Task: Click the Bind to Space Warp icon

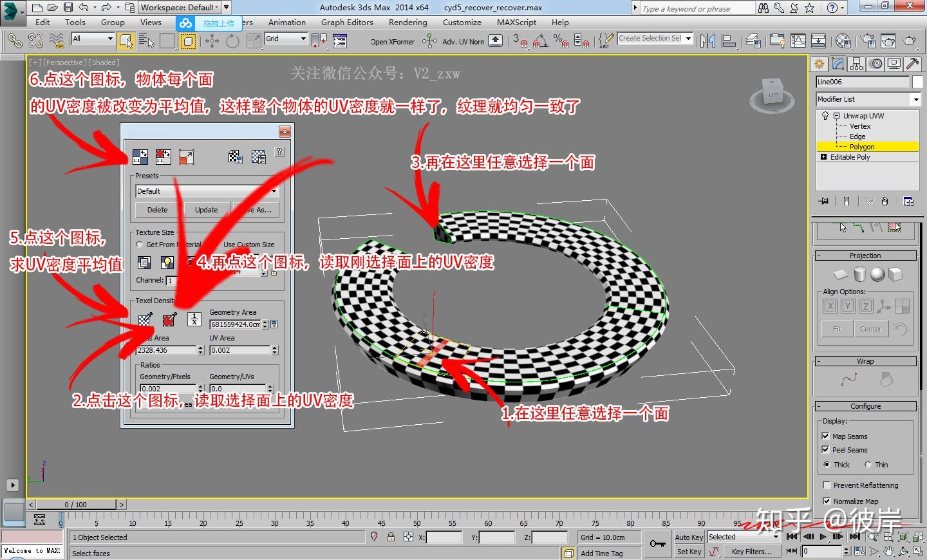Action: coord(57,41)
